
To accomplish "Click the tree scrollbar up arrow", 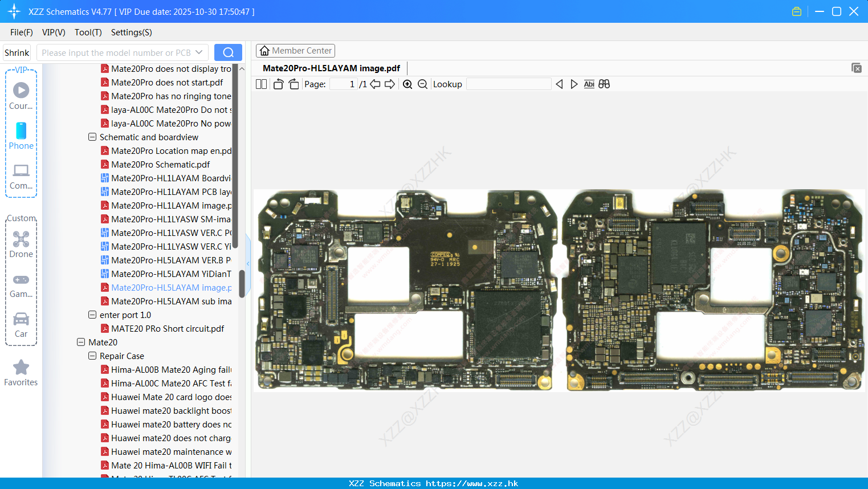I will [x=242, y=68].
